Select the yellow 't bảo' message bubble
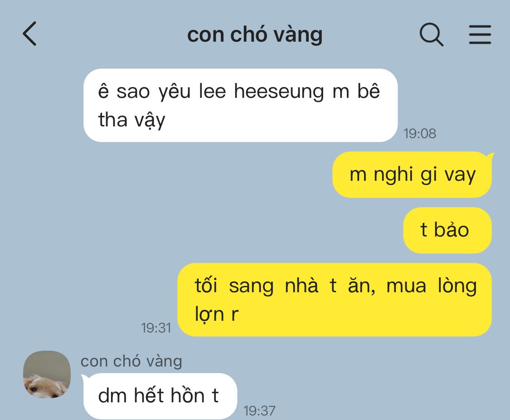Image resolution: width=510 pixels, height=420 pixels. point(447,230)
